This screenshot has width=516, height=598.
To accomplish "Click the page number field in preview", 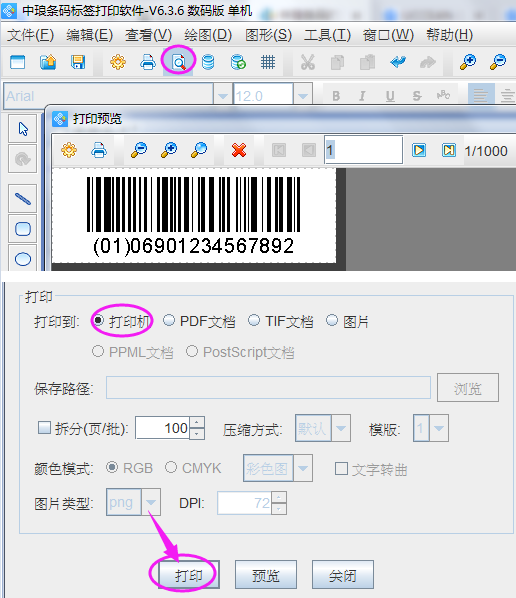I will tap(363, 150).
